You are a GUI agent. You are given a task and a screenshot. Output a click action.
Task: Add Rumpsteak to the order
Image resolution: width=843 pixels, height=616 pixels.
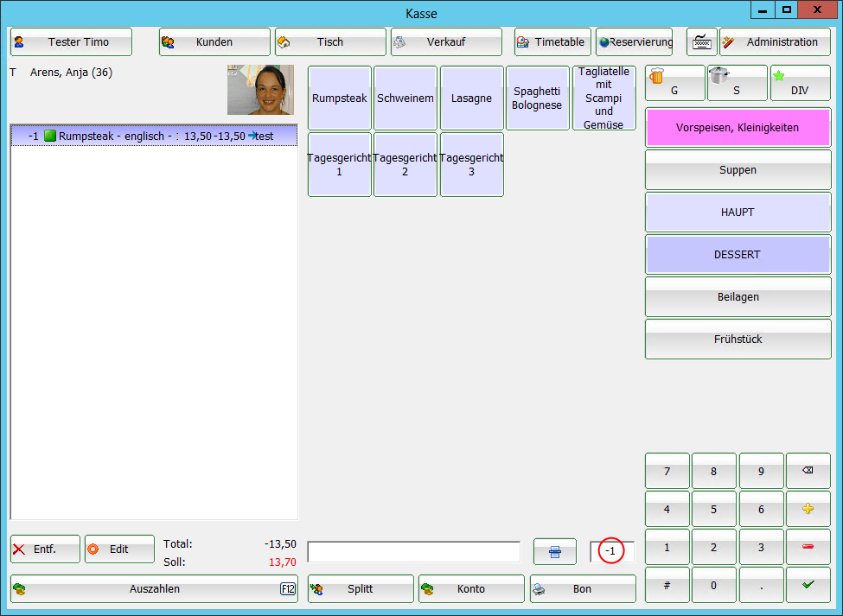point(339,98)
